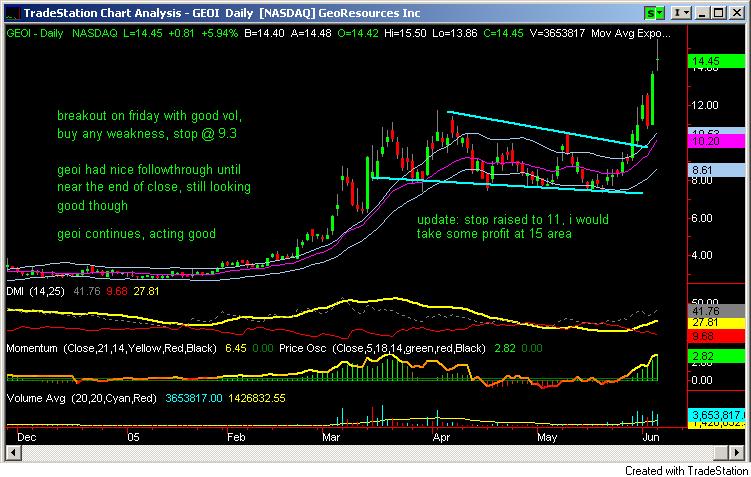Image resolution: width=751 pixels, height=477 pixels.
Task: Click the horizontal scrollbar thumb
Action: [x=721, y=452]
